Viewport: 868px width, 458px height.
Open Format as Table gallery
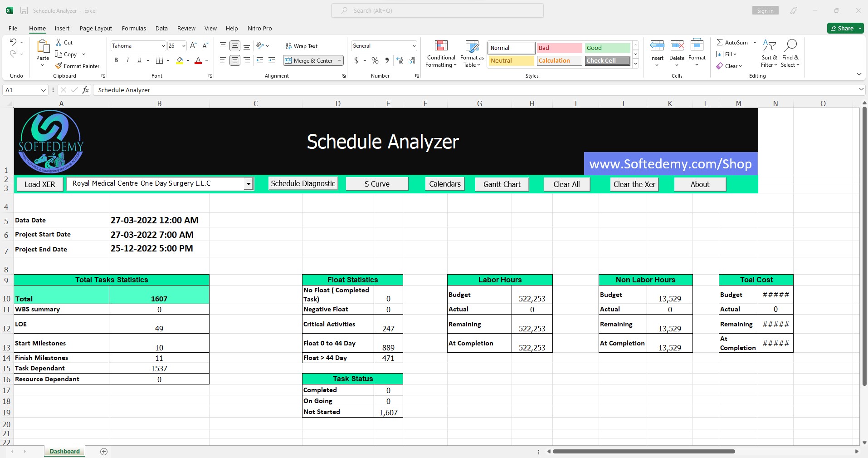(472, 46)
